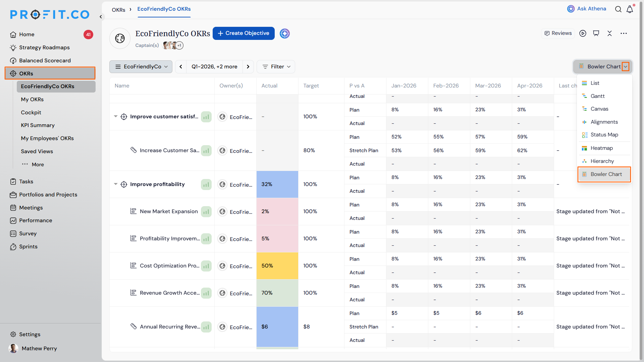Click the yellow 50% actual cell
644x362 pixels.
pyautogui.click(x=277, y=266)
